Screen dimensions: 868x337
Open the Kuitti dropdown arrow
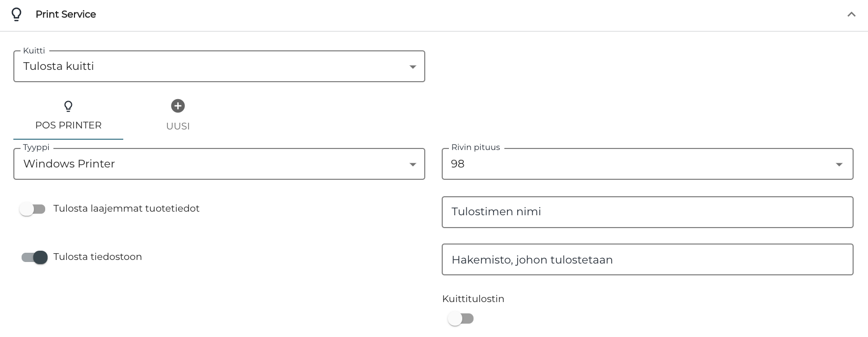pyautogui.click(x=413, y=66)
